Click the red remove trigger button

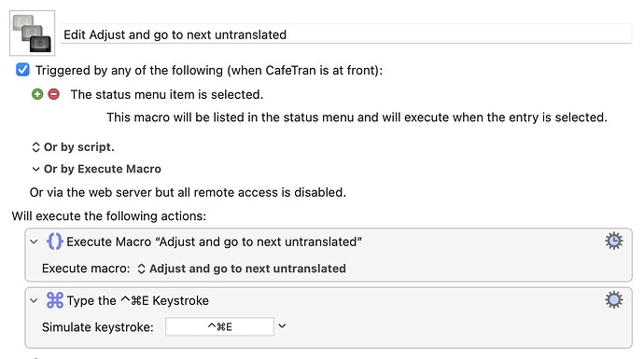coord(53,94)
